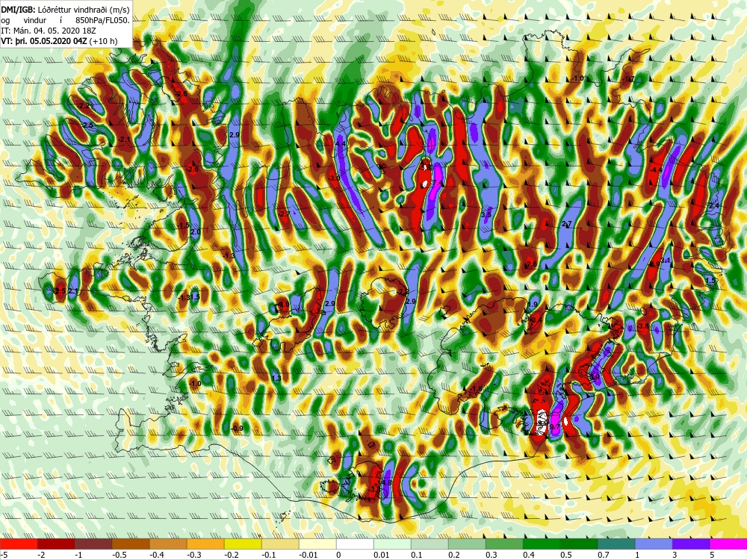Pick the maroon legend swatch above -1

pyautogui.click(x=93, y=544)
